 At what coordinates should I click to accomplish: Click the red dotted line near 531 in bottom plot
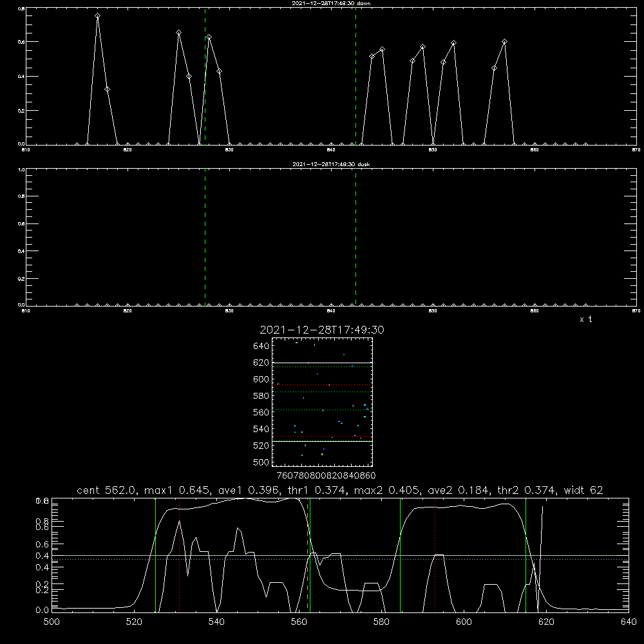pyautogui.click(x=179, y=554)
